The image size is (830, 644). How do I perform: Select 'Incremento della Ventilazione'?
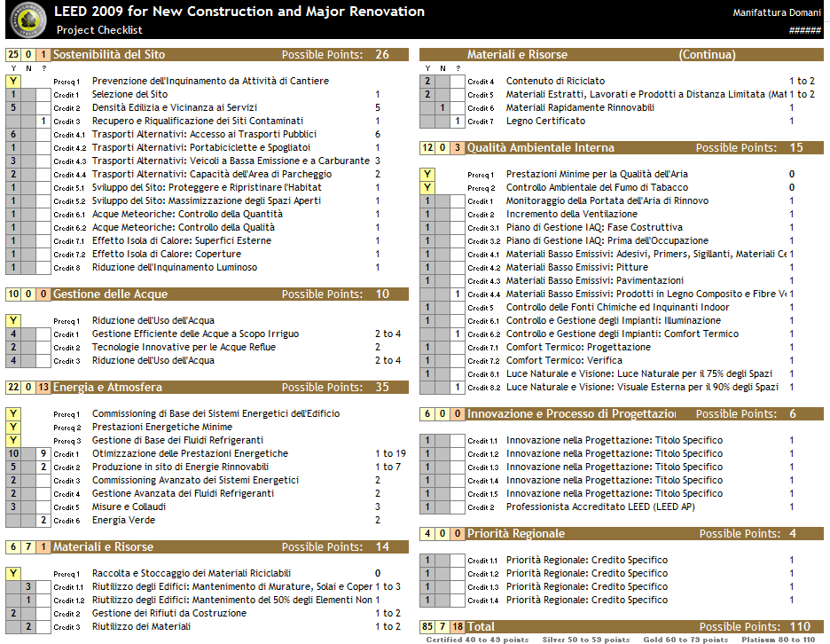[x=572, y=214]
